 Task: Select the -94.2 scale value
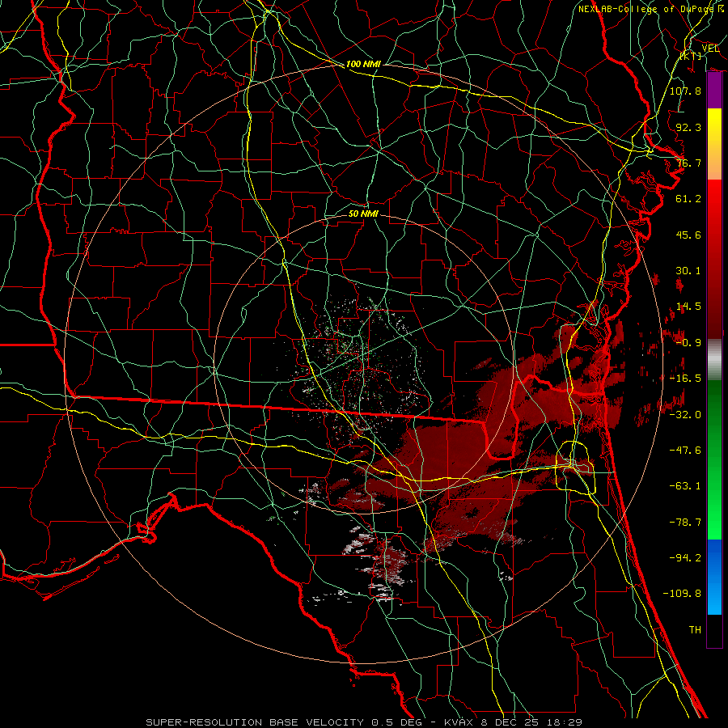click(685, 557)
